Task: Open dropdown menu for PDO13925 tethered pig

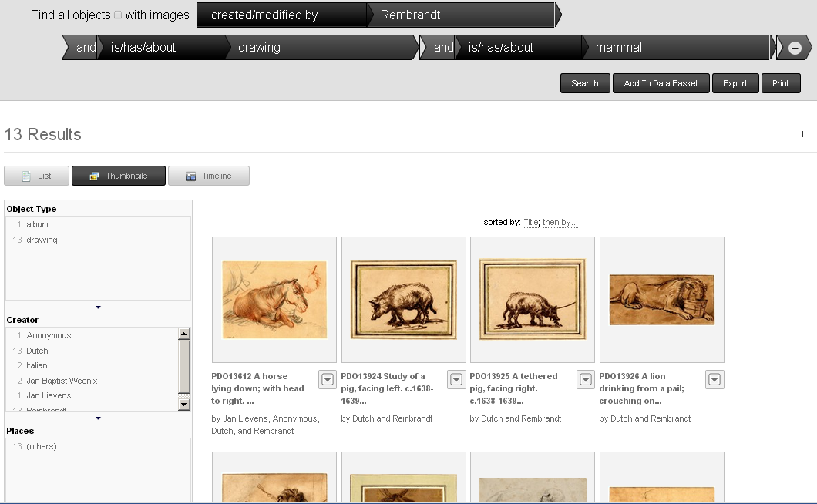Action: click(586, 379)
